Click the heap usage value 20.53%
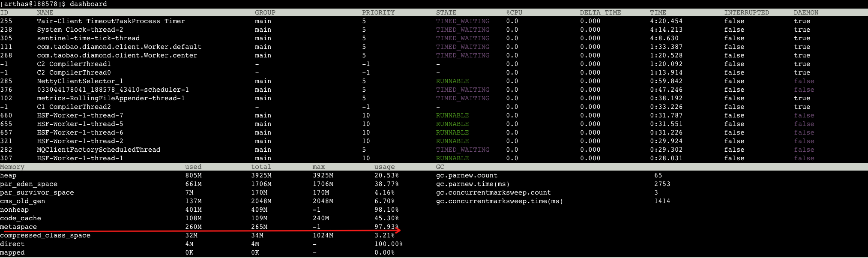This screenshot has width=868, height=258. (x=386, y=175)
